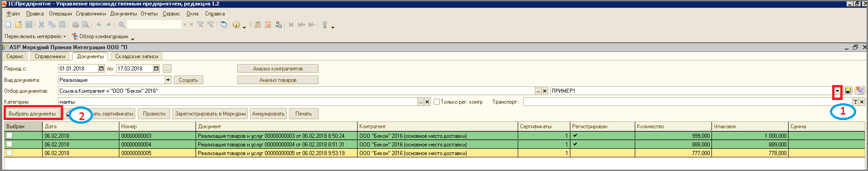Click the Зарегистрировать в Меркурии button
Viewport: 868px width, 171px height.
(210, 114)
